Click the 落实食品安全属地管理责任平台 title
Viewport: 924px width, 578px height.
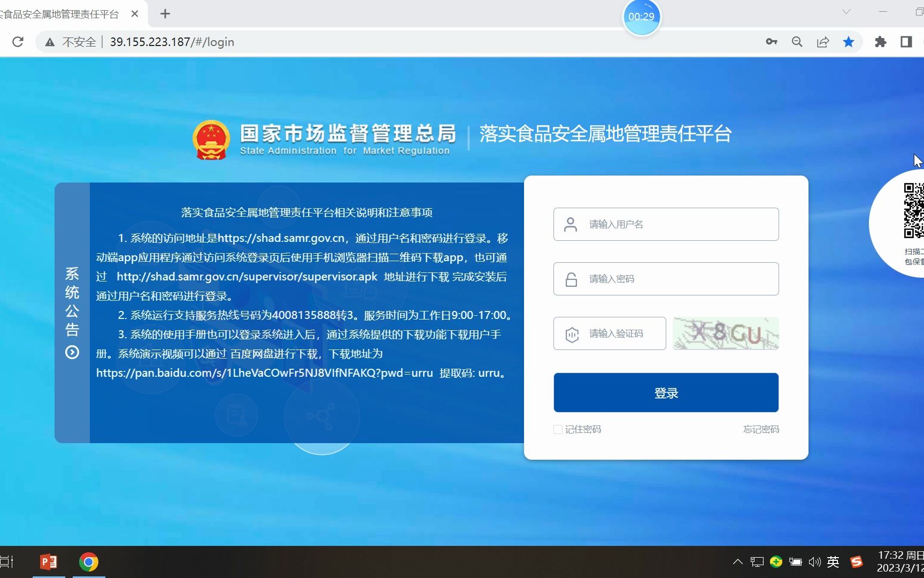[x=605, y=134]
